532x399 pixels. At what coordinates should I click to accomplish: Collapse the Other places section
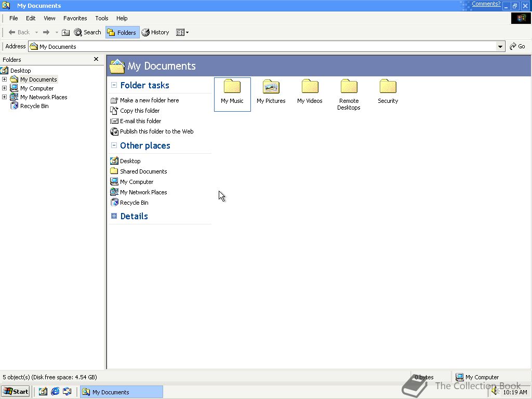pyautogui.click(x=114, y=145)
